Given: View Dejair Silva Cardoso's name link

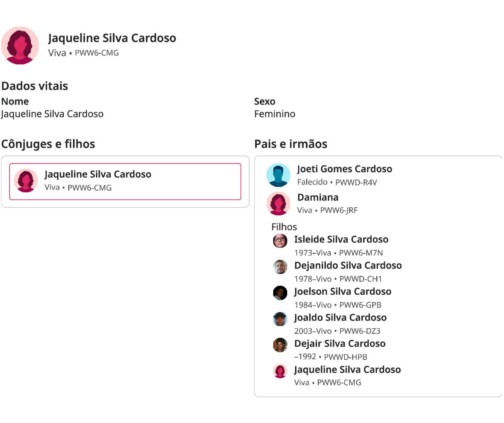Looking at the screenshot, I should pyautogui.click(x=340, y=344).
